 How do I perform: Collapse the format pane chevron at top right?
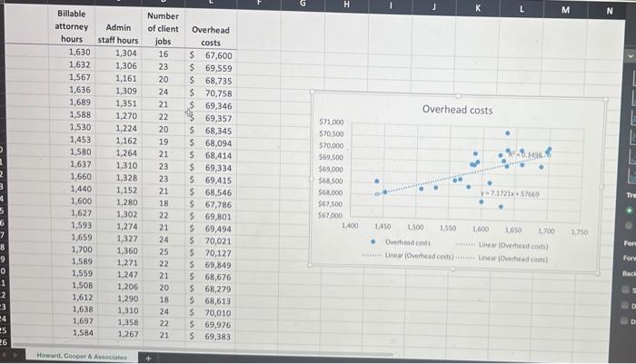[630, 55]
